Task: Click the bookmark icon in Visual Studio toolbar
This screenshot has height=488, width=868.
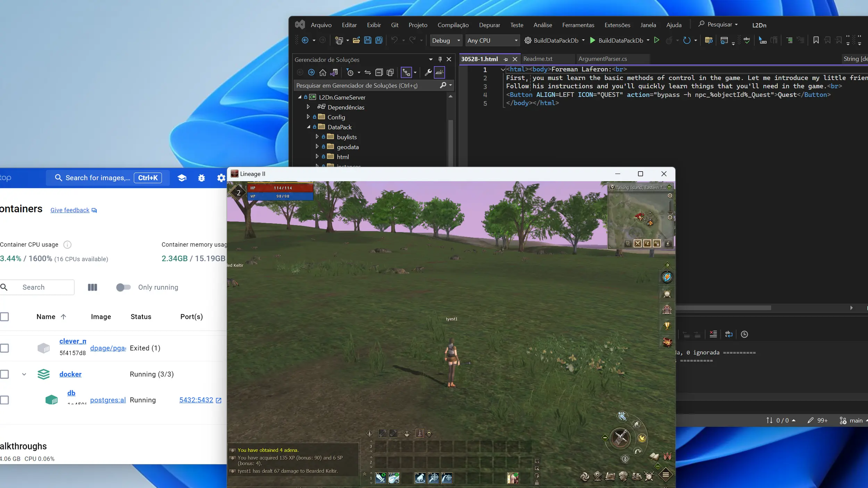Action: 816,40
